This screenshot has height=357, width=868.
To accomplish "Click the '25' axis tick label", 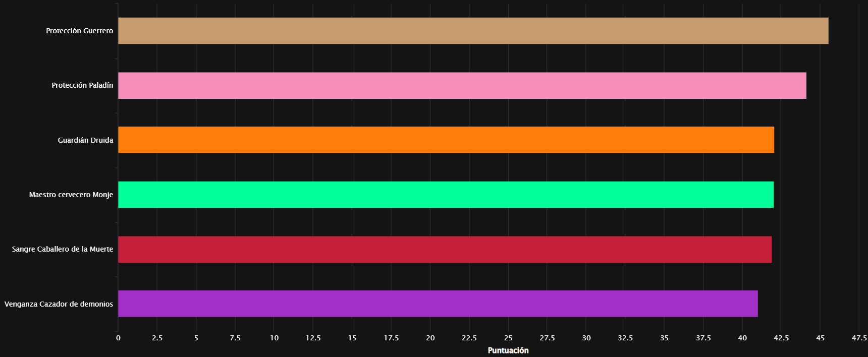I will [508, 338].
